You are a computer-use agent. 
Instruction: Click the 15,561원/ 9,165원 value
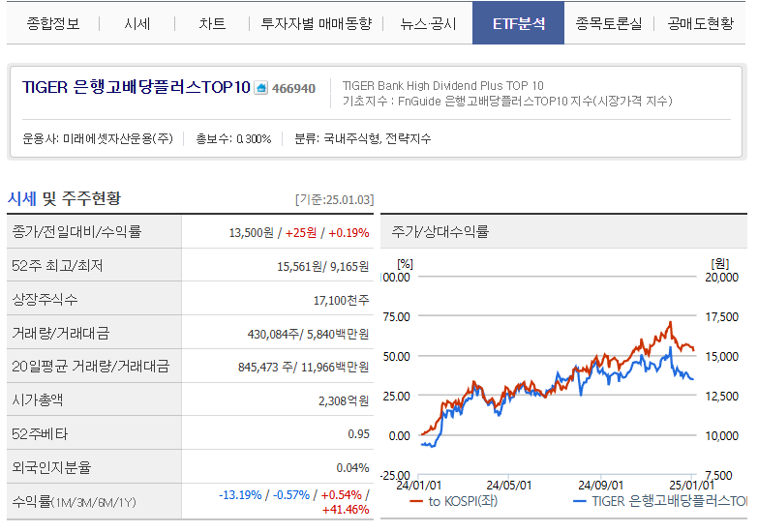pos(323,266)
